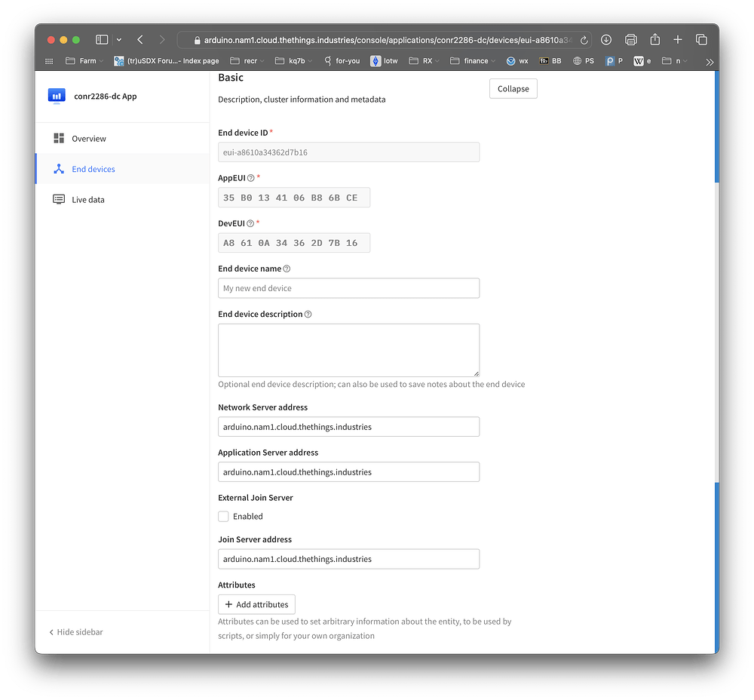Show the tab overview
Viewport: 754px width, 700px height.
pos(701,39)
